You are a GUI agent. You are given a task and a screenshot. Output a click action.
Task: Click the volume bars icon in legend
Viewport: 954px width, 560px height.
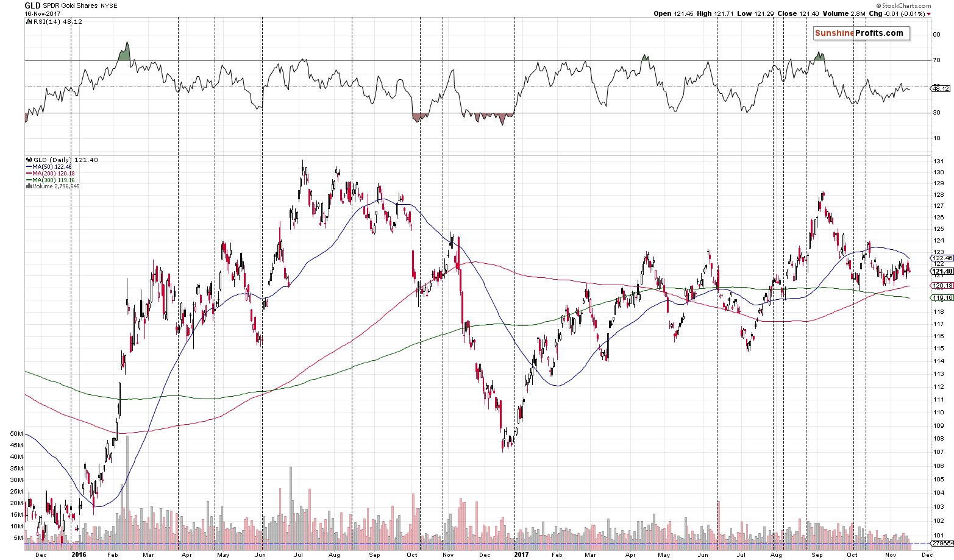tap(28, 186)
